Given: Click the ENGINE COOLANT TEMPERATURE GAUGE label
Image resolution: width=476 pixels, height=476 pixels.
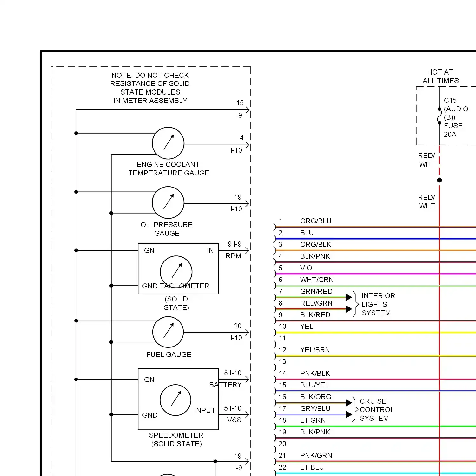Looking at the screenshot, I should pos(169,169).
